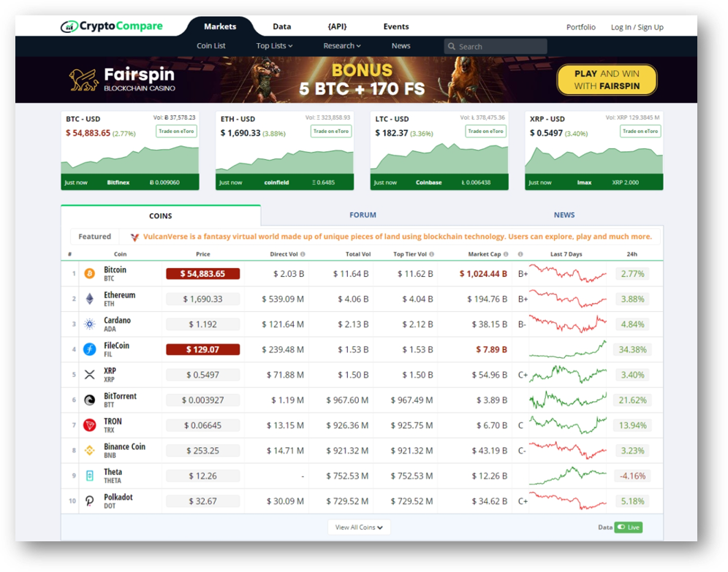Image resolution: width=728 pixels, height=572 pixels.
Task: Click Trade on eToro for ETH-USD
Action: pos(331,131)
